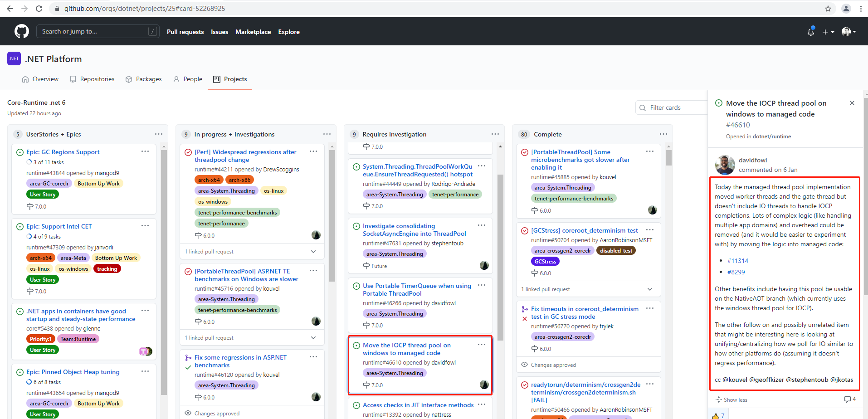Open card menu for Fix timeouts in coreroot_determinism
Screen dimensions: 868x419
[650, 308]
